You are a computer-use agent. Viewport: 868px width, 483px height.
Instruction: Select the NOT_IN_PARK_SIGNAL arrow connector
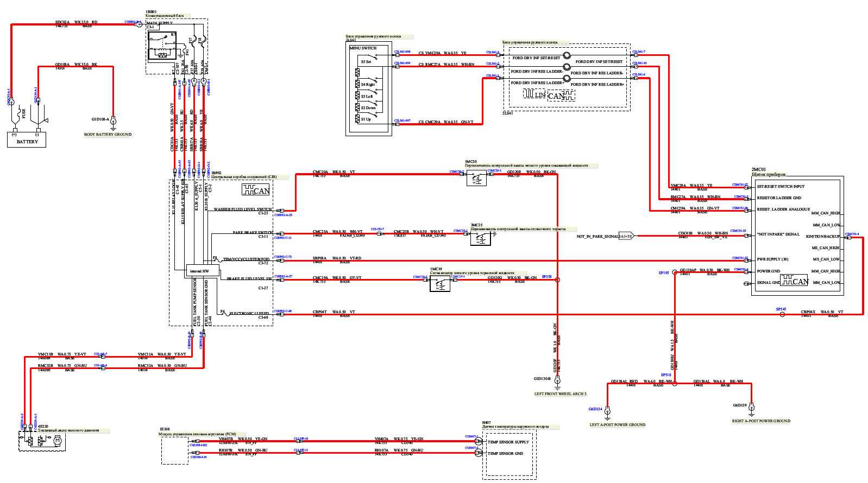626,236
